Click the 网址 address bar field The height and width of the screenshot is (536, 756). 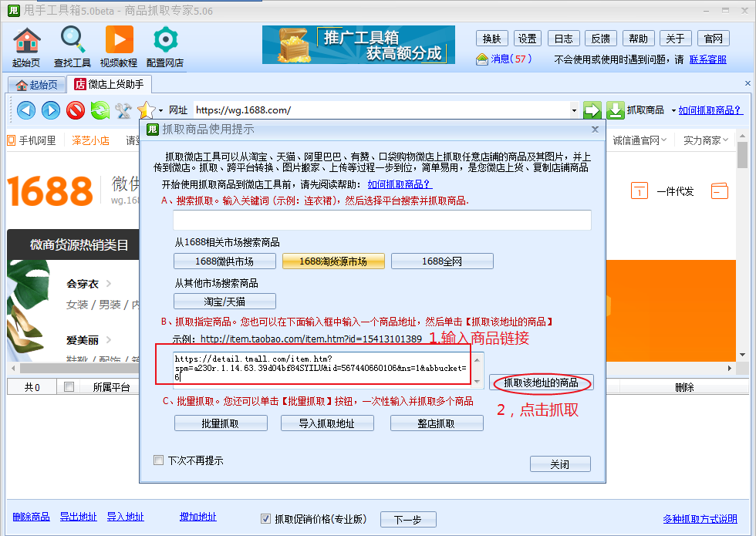[382, 110]
